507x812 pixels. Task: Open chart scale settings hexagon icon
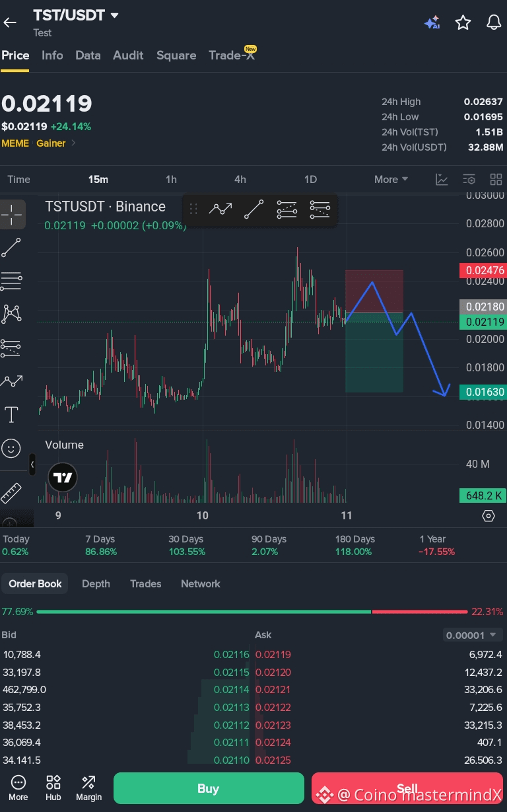click(x=489, y=516)
